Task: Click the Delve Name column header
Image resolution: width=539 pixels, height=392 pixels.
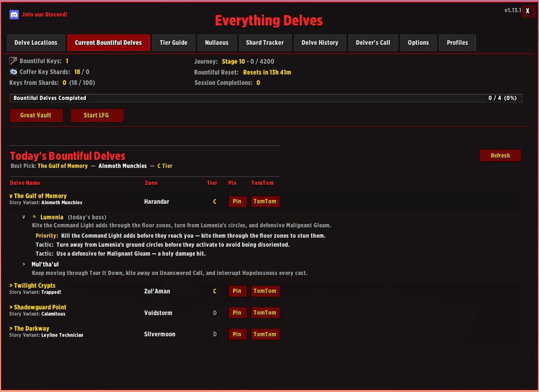Action: [25, 183]
